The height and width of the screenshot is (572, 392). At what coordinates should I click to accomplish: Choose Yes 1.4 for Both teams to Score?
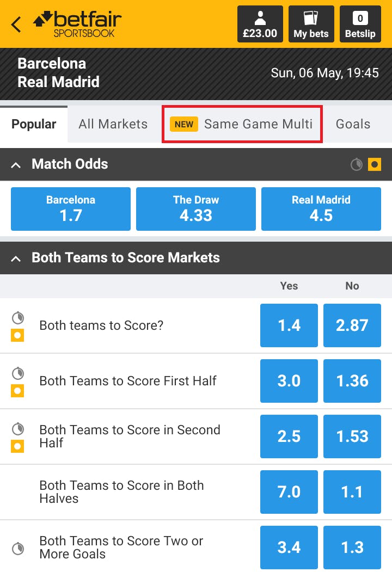pos(289,325)
